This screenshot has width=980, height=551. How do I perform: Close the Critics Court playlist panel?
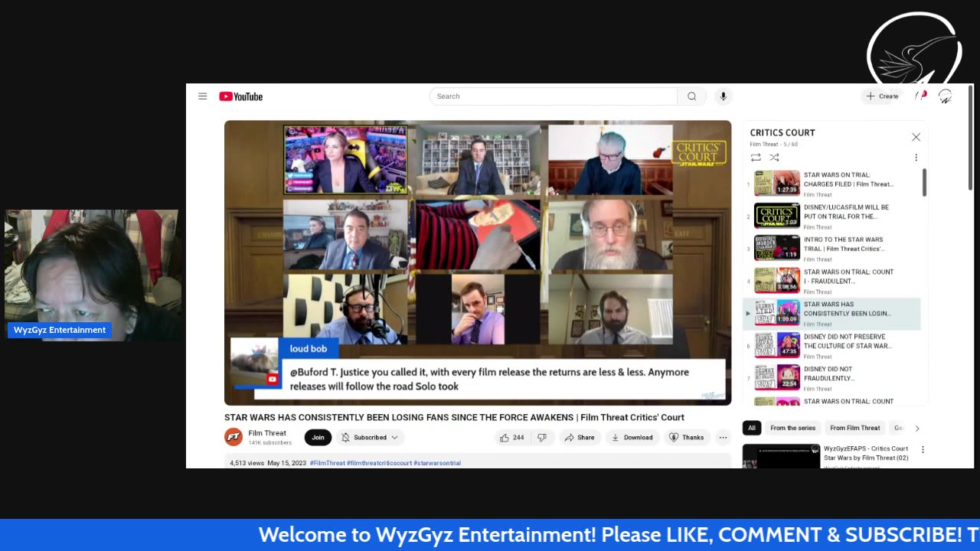[x=916, y=137]
